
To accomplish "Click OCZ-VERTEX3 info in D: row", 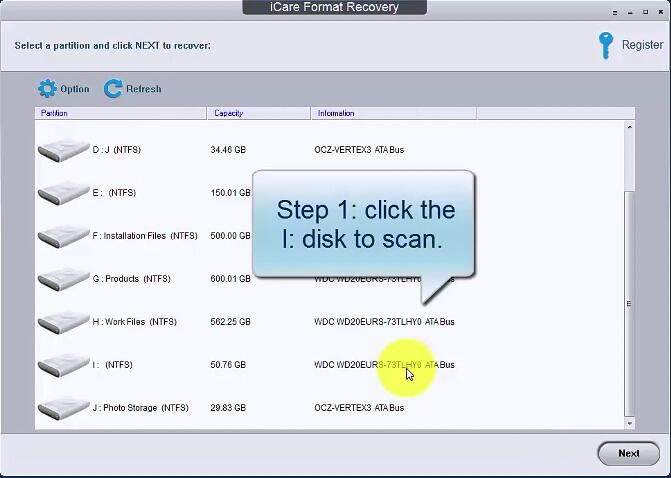I will coord(359,150).
